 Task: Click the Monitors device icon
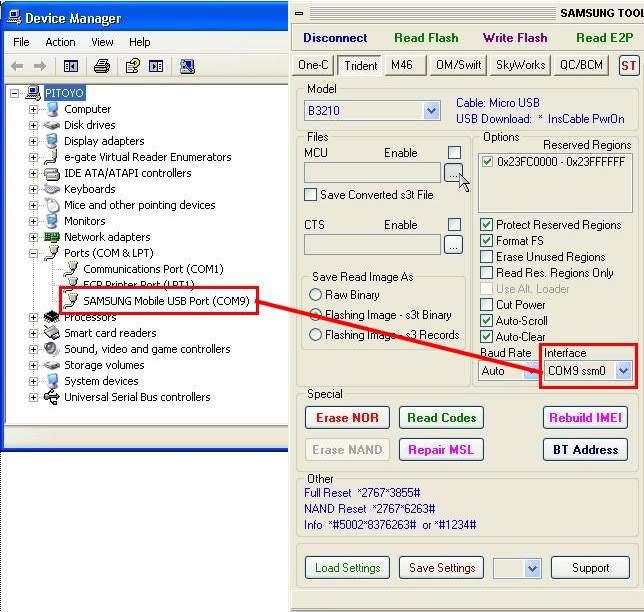coord(52,221)
